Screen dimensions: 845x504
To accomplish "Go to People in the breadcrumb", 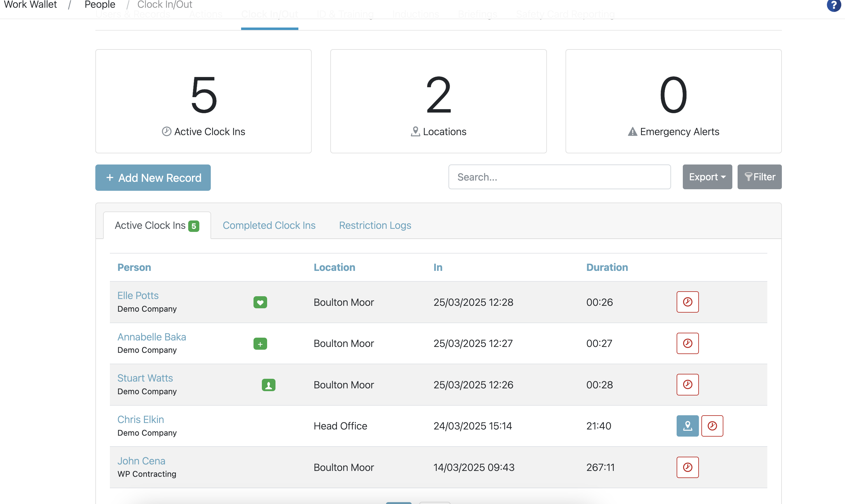I will tap(100, 5).
